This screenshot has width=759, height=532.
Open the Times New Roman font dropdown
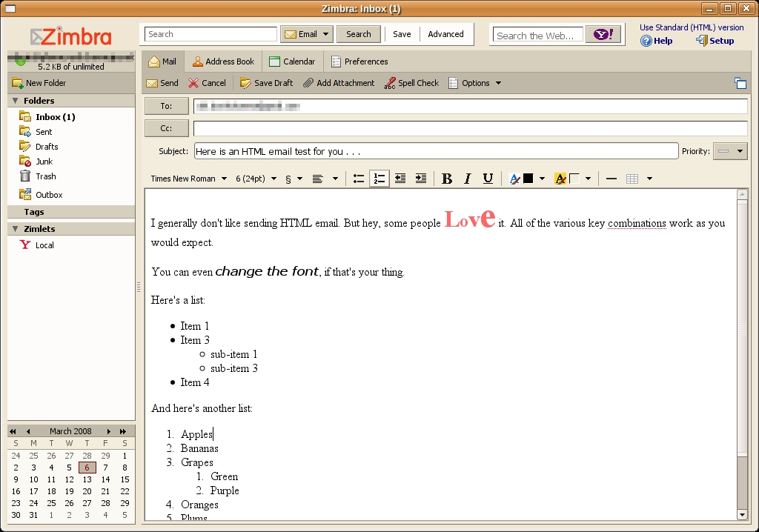coord(189,179)
